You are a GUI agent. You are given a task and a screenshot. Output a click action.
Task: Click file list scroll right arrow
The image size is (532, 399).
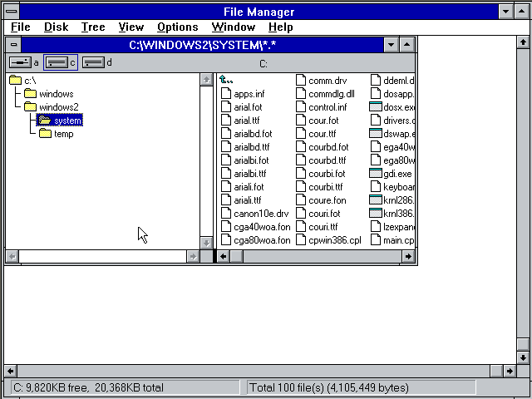coord(408,256)
